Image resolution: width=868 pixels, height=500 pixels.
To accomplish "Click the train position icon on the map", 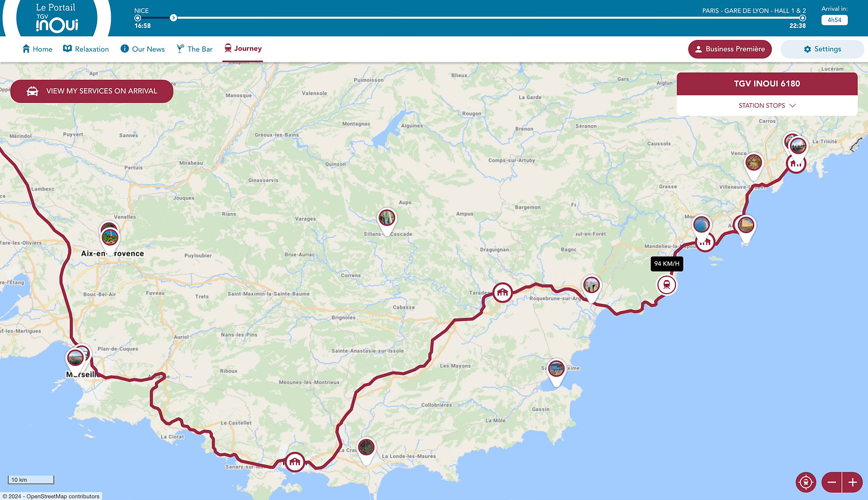I will (666, 285).
